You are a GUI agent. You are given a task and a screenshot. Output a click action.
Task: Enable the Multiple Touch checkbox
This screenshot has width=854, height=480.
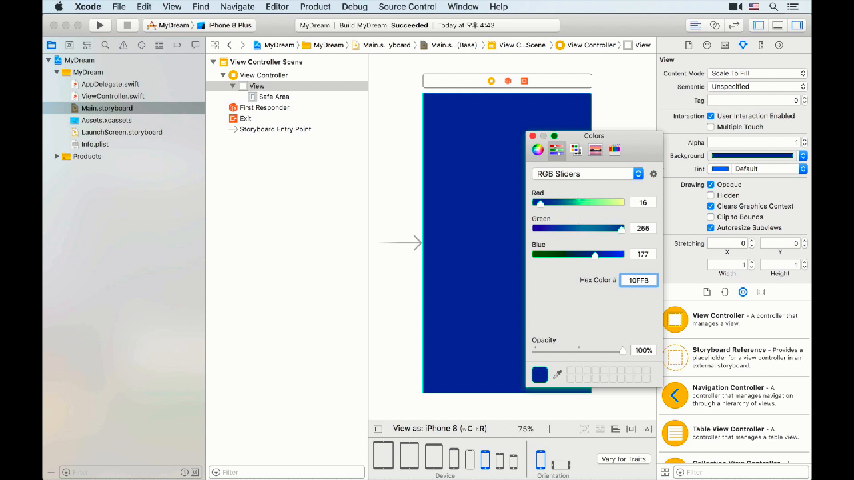click(x=710, y=127)
